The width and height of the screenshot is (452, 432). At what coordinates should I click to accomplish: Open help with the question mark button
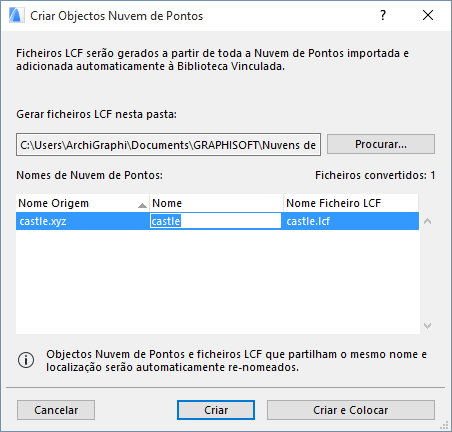pyautogui.click(x=383, y=15)
